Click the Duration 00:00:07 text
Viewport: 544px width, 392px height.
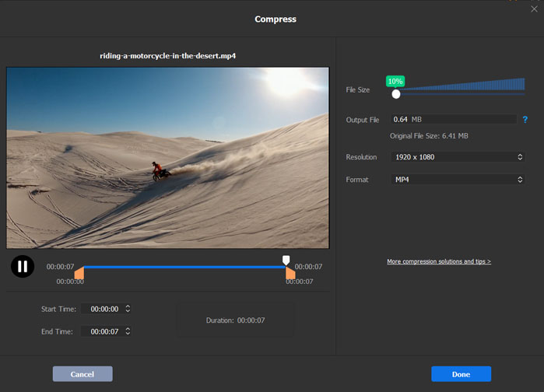click(235, 320)
